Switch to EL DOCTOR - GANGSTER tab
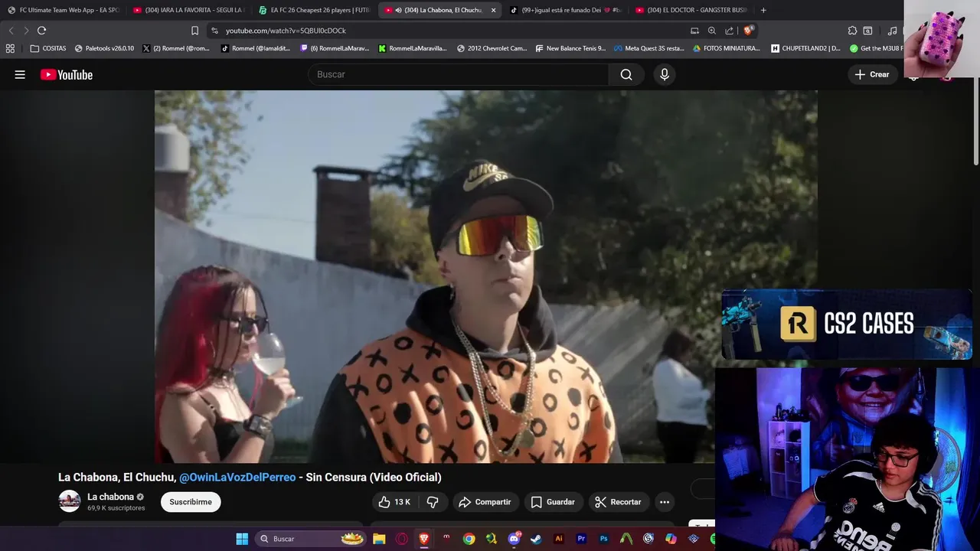The height and width of the screenshot is (551, 980). pos(691,10)
